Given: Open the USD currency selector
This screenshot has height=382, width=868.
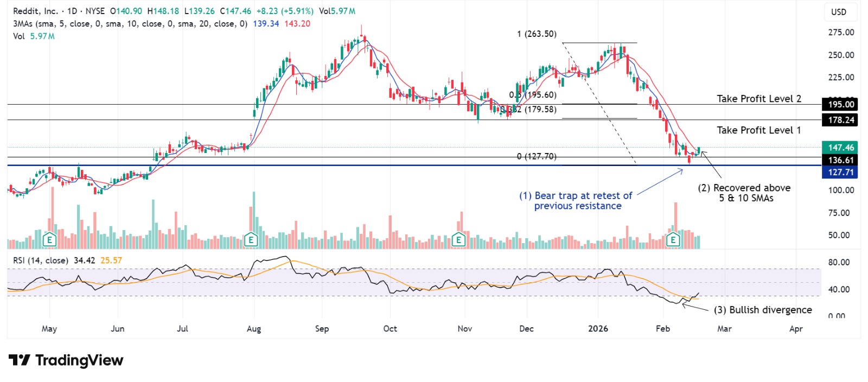Looking at the screenshot, I should [x=839, y=12].
